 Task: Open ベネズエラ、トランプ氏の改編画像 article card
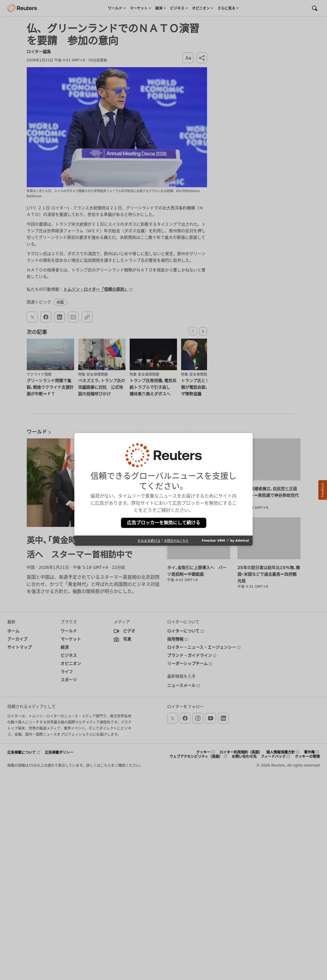pyautogui.click(x=102, y=367)
